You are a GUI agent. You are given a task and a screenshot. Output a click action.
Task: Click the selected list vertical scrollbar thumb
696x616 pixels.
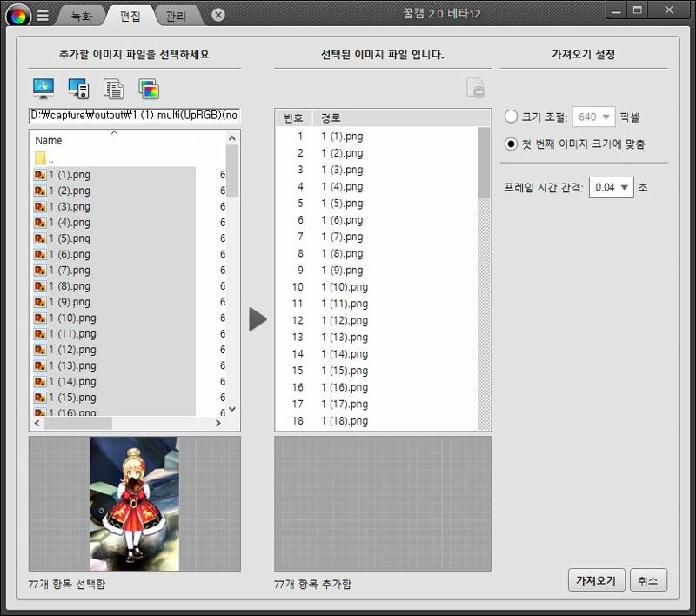click(484, 163)
